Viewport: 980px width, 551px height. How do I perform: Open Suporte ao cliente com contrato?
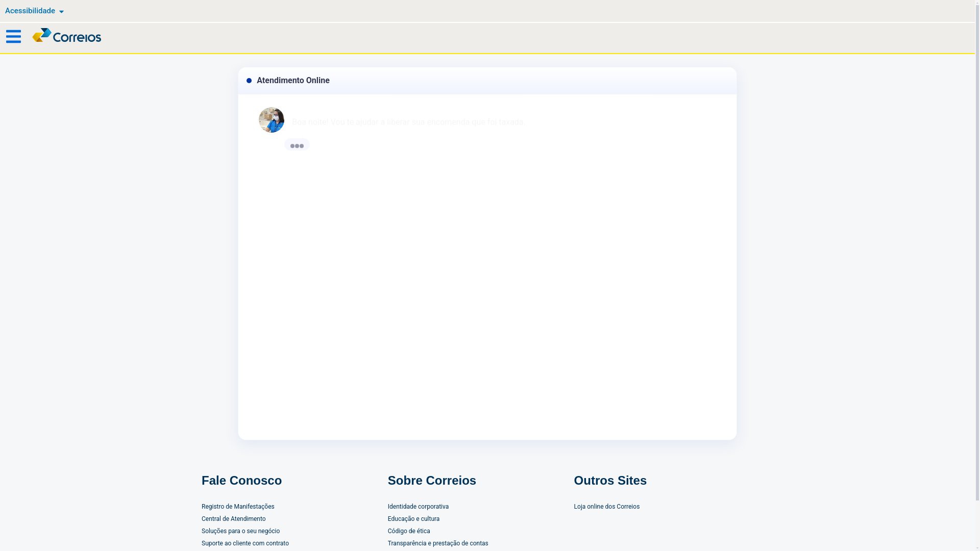coord(245,543)
